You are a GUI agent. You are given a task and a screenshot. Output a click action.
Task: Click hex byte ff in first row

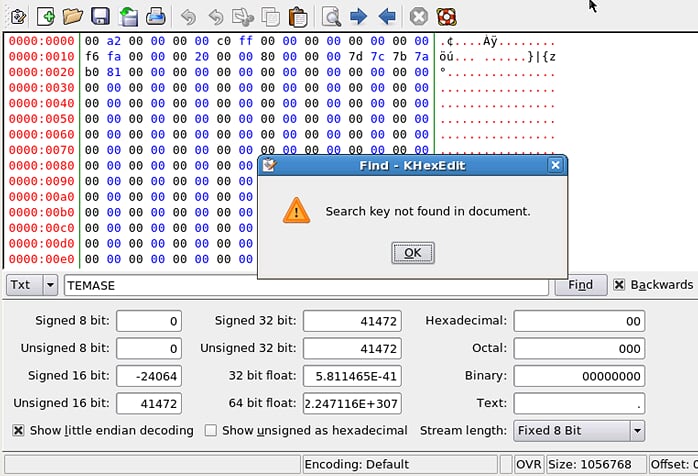coord(246,41)
